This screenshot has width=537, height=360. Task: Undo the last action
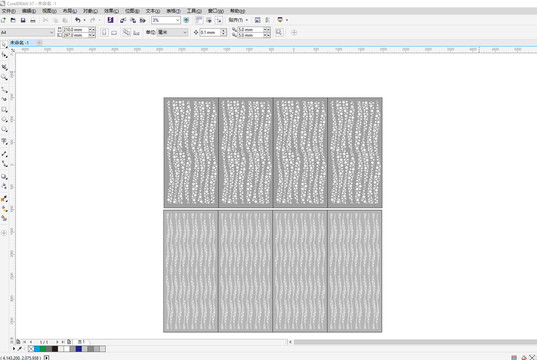(x=78, y=20)
